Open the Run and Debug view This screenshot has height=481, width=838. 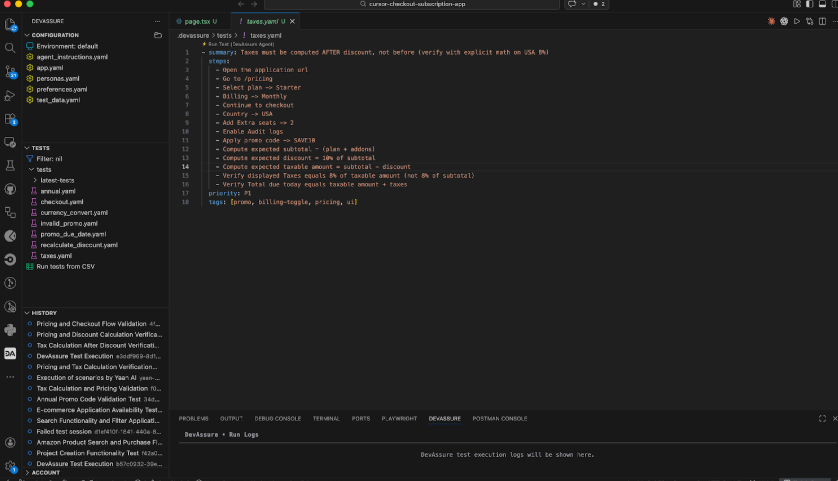10,95
